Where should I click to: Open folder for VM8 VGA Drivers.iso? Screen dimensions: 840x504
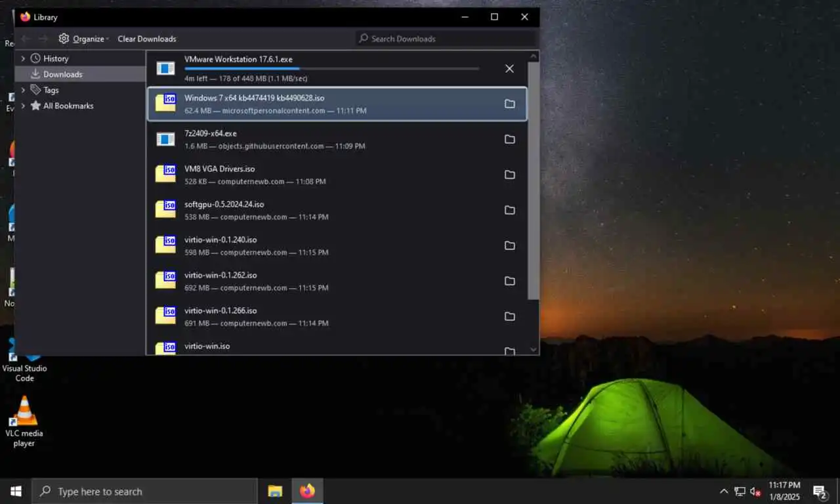509,175
